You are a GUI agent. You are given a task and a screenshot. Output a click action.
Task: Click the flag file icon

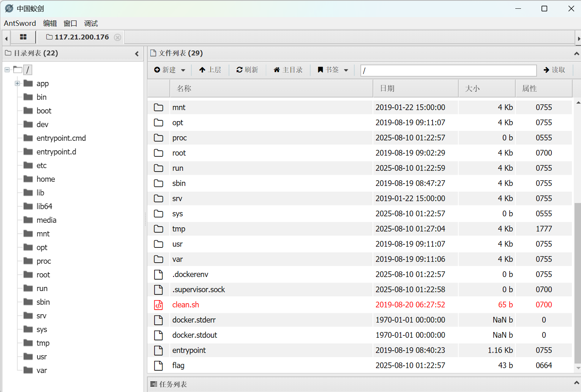158,365
